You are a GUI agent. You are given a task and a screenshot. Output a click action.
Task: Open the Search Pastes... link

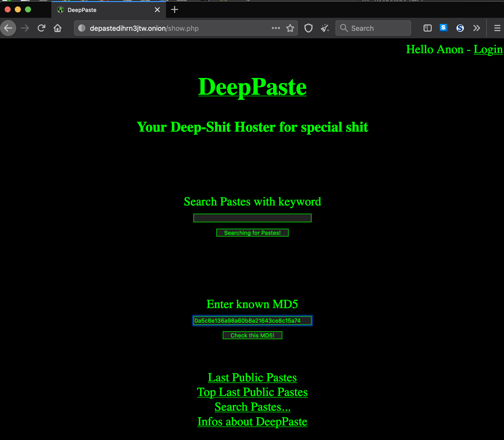253,407
